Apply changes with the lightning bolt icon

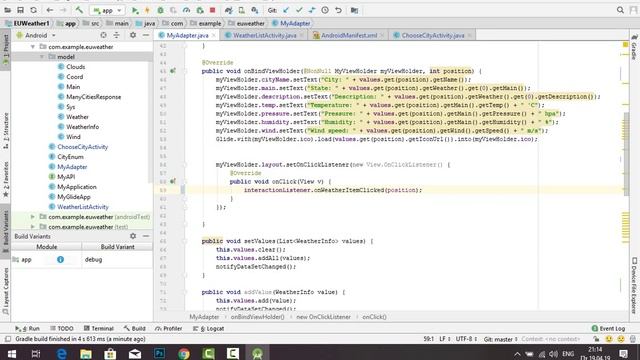pyautogui.click(x=147, y=10)
